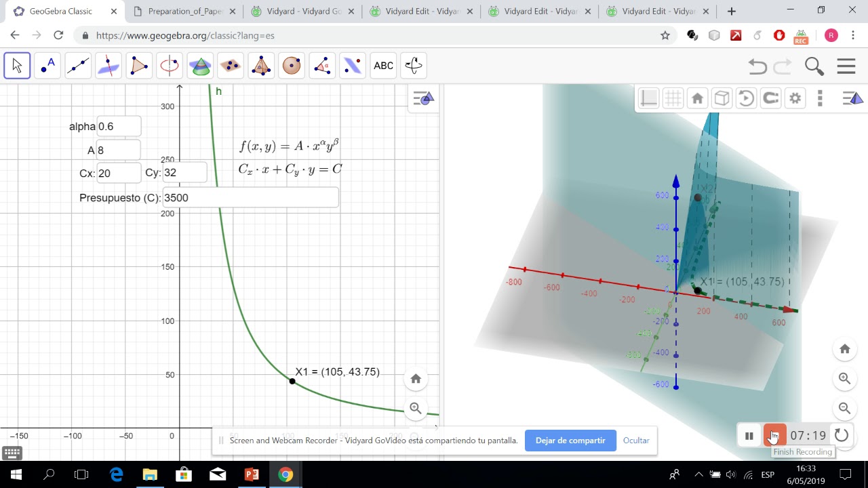
Task: Reset 3D view with home button in style bar
Action: (x=697, y=98)
